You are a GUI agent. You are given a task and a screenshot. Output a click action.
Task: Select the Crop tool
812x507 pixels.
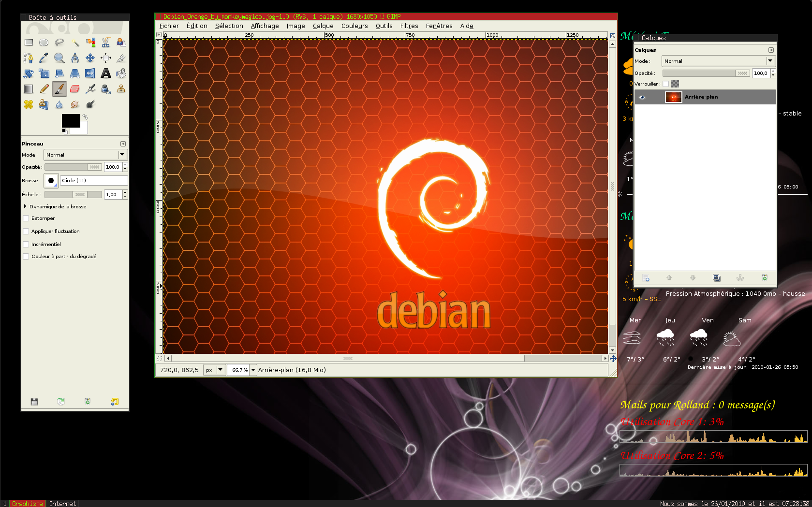[121, 58]
